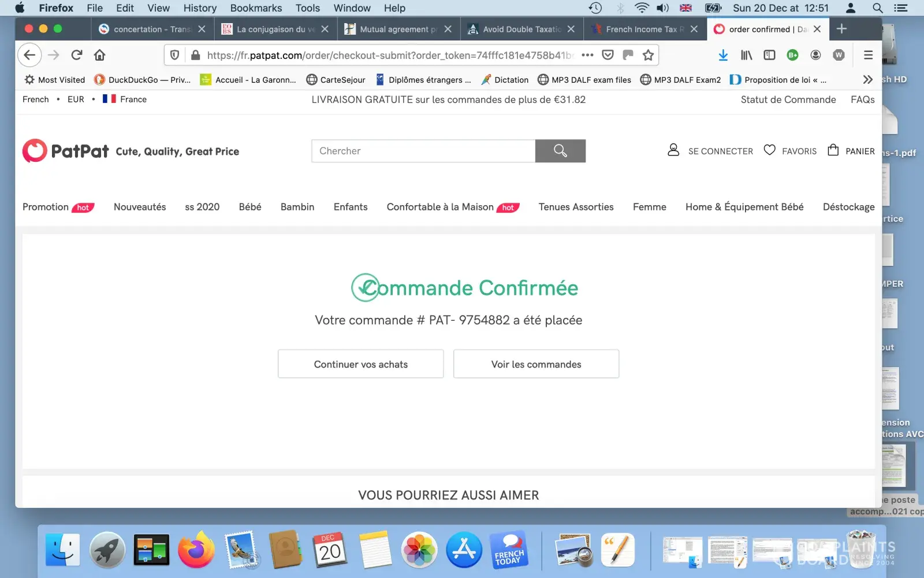Switch to the concertation tab

click(152, 29)
